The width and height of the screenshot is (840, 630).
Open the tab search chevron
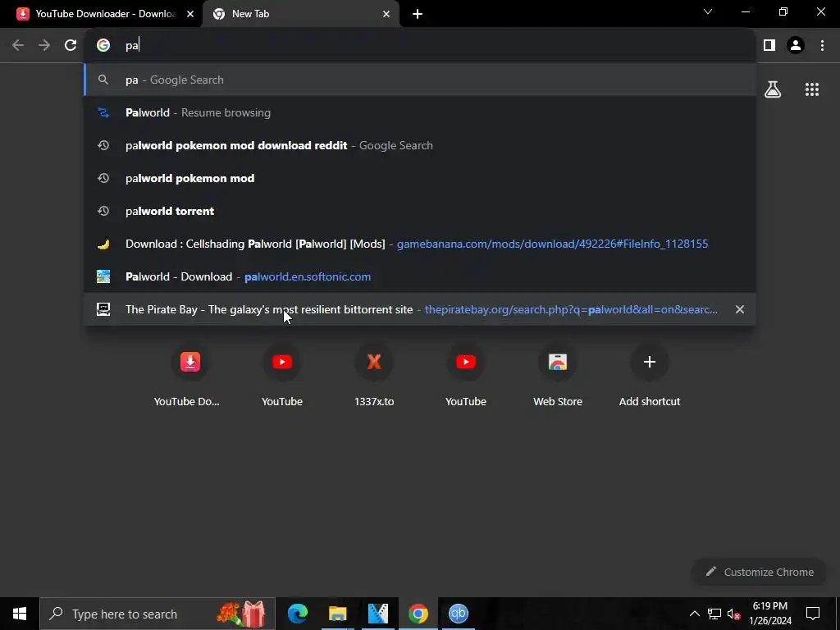(708, 11)
